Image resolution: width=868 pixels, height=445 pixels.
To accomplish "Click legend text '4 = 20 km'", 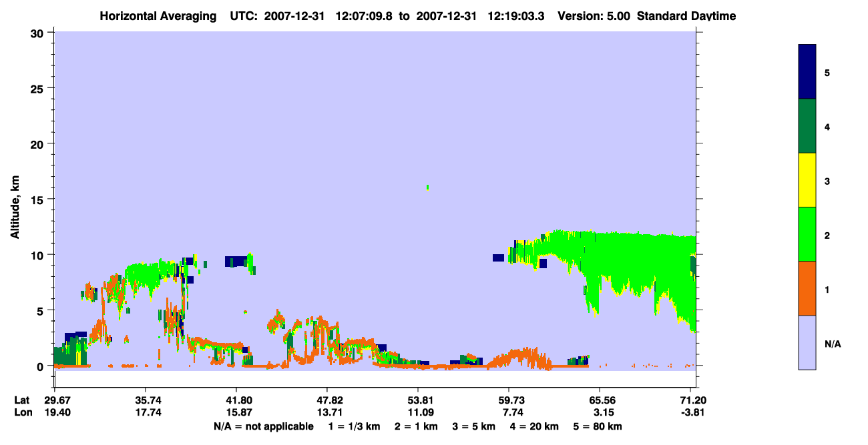I will point(535,426).
